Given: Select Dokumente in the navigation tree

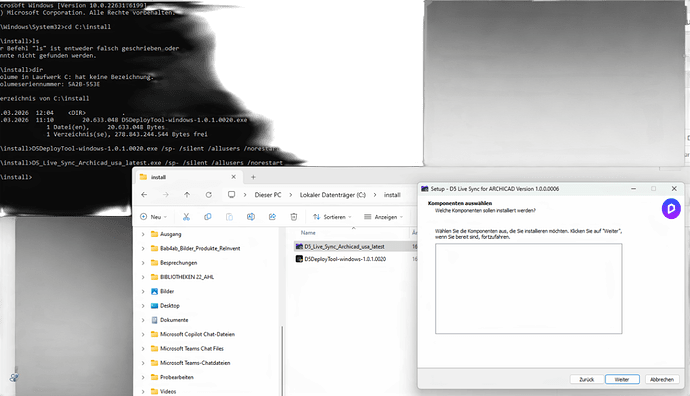Looking at the screenshot, I should pyautogui.click(x=174, y=320).
